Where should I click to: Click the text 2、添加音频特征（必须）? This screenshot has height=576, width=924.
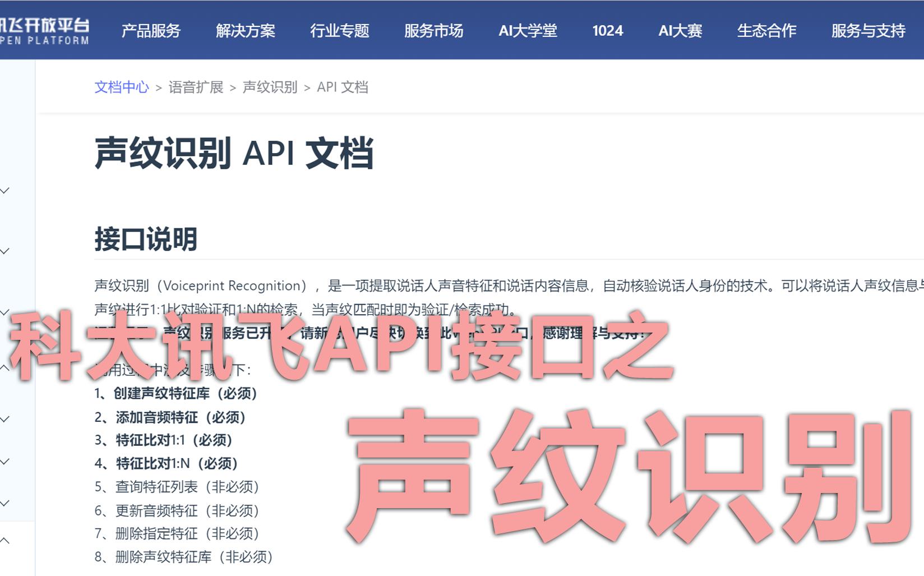tap(170, 417)
